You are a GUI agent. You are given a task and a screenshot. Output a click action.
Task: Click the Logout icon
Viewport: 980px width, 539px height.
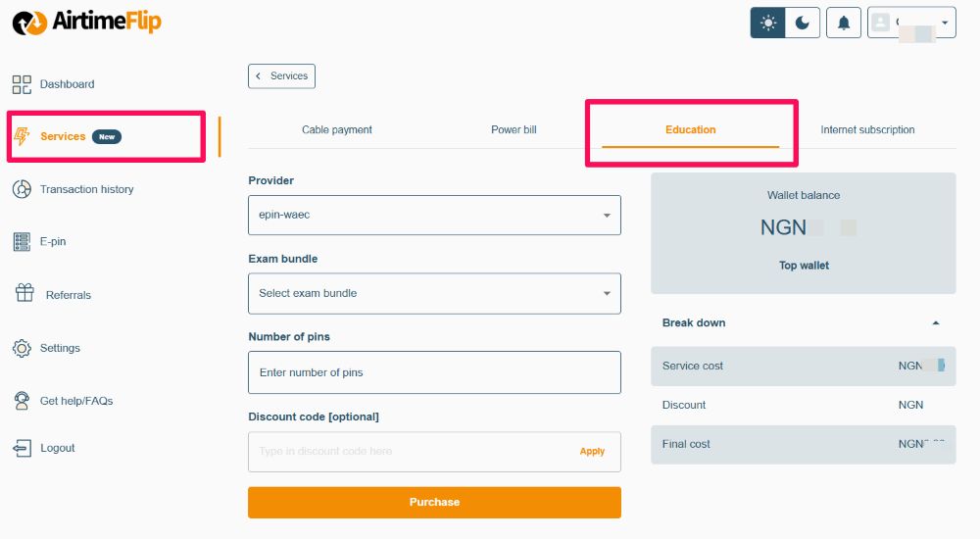22,448
